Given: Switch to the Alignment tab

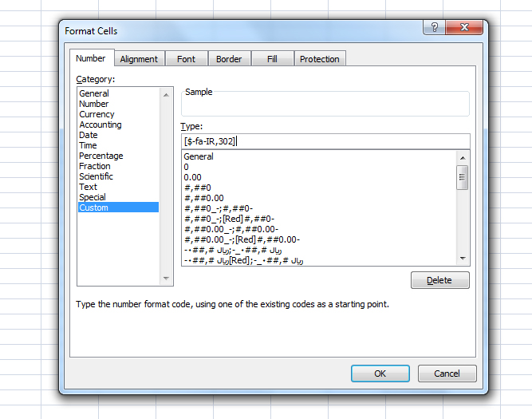Looking at the screenshot, I should 139,59.
